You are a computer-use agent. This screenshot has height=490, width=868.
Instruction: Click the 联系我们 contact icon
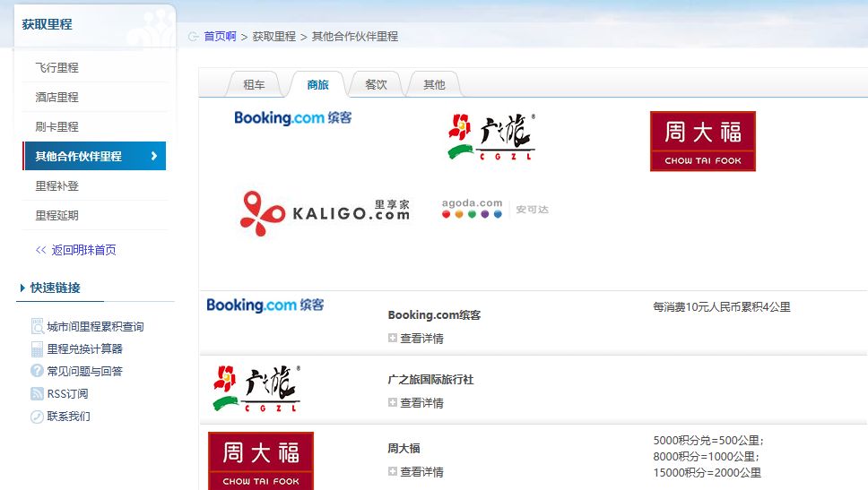pos(37,417)
